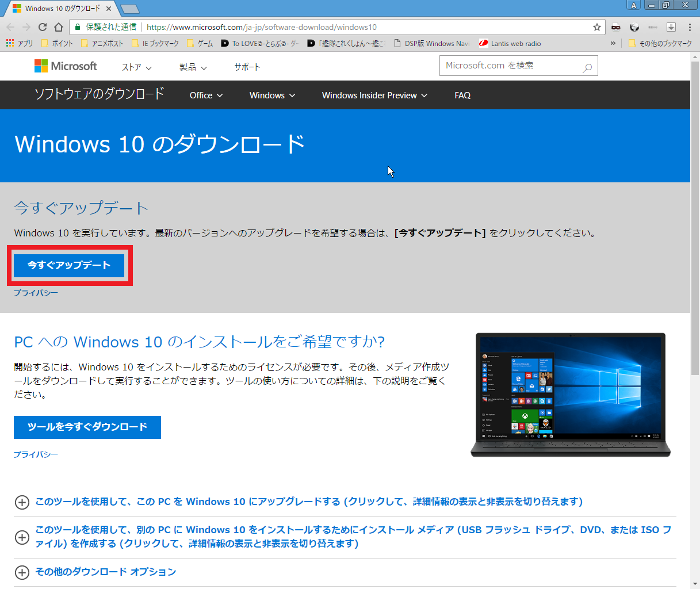Open the 艦隊これくしょん bookmark

coord(346,43)
